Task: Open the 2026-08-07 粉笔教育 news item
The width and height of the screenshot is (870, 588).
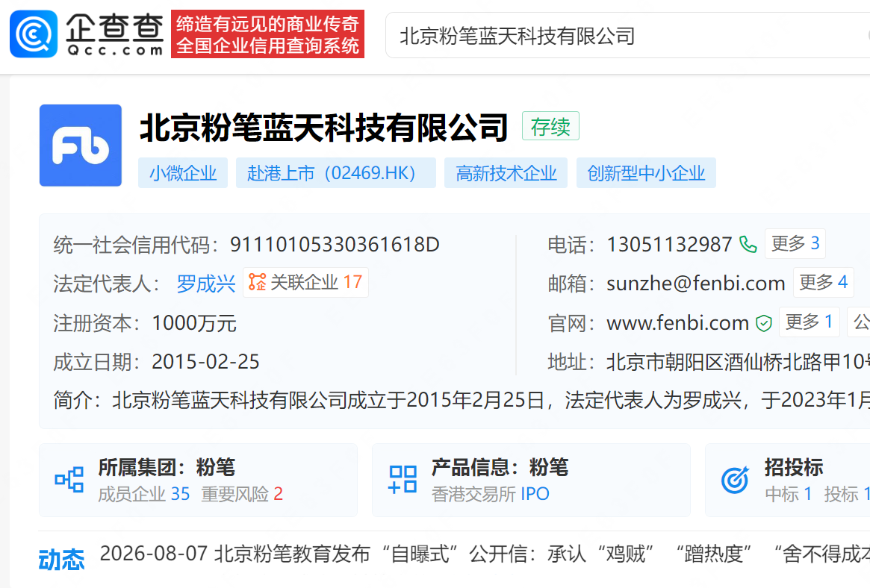Action: coord(485,554)
